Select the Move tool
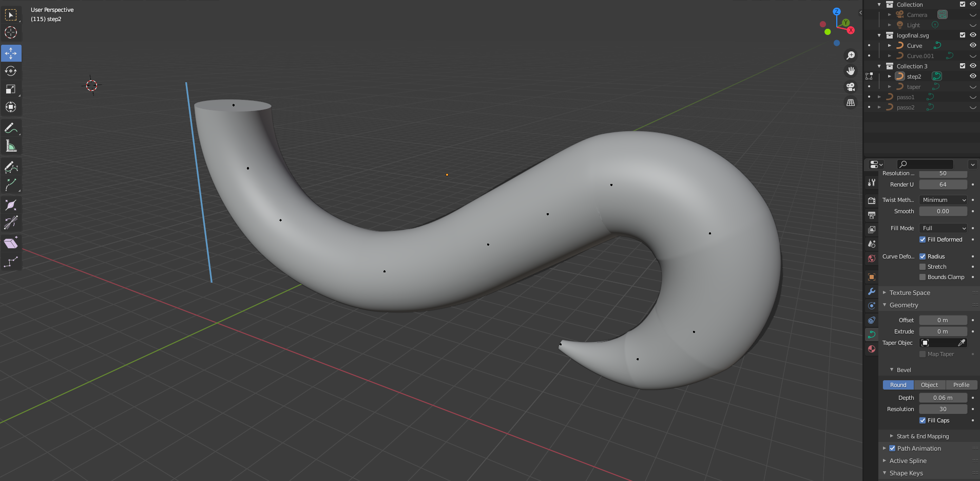Viewport: 980px width, 481px height. (11, 53)
